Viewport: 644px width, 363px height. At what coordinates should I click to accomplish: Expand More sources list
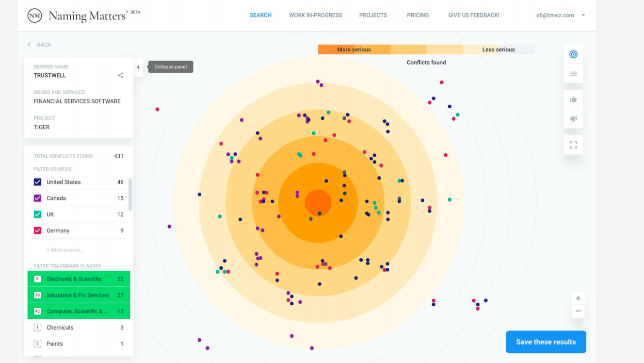[x=65, y=250]
